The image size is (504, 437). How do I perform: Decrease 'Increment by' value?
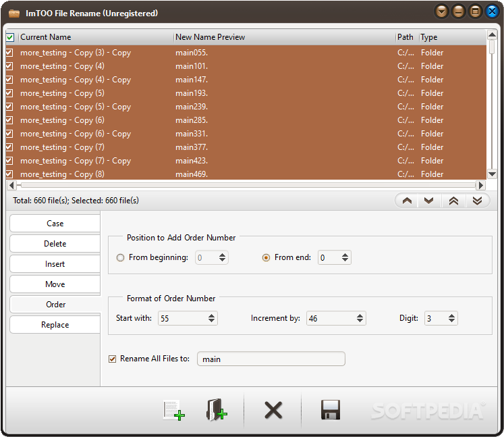(x=360, y=321)
